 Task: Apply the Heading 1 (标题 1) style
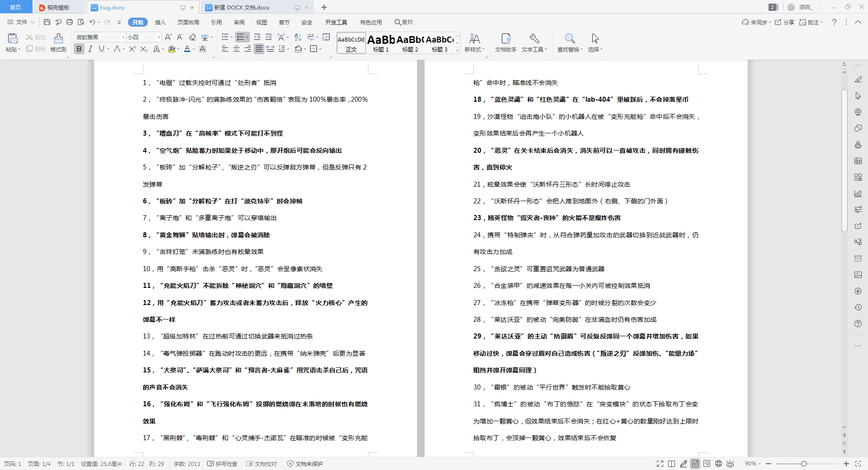click(381, 43)
